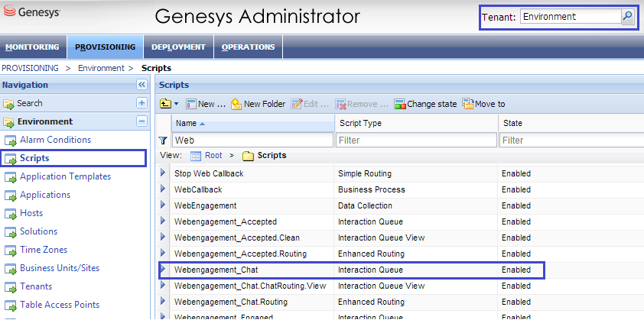
Task: Click the Root link in the View path
Action: point(213,156)
